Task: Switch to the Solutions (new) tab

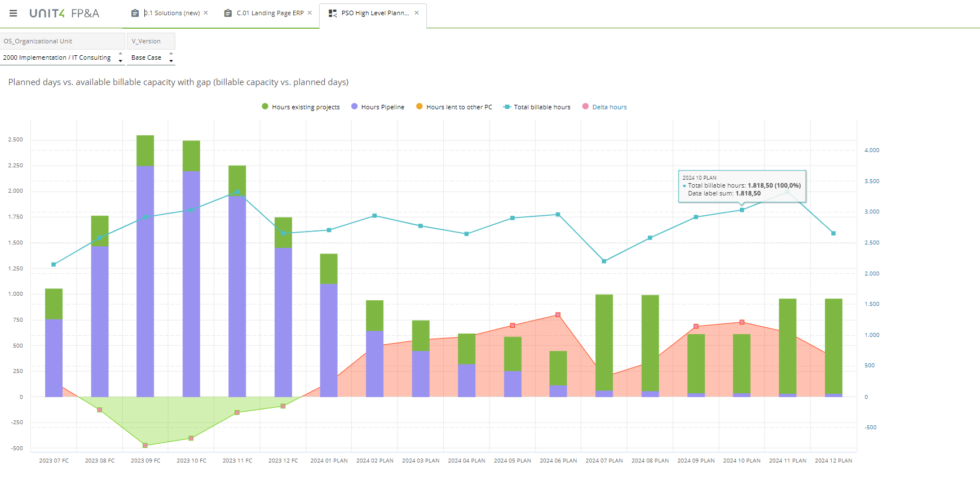Action: point(172,13)
